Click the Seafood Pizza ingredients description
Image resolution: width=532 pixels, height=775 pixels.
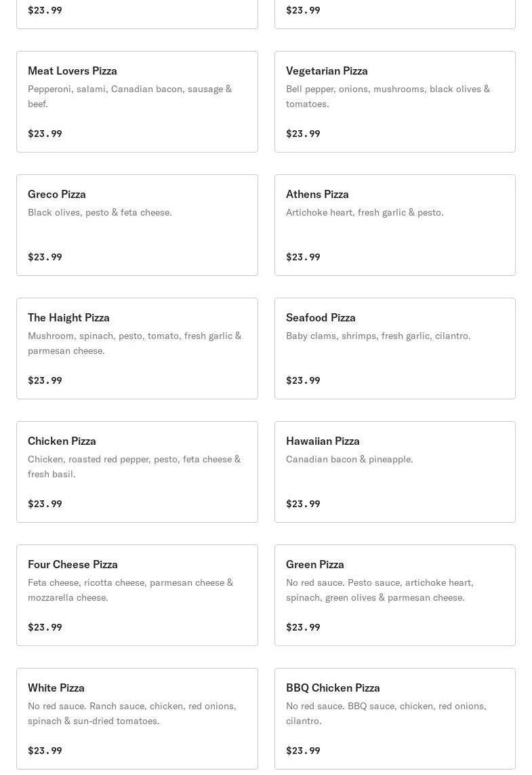(378, 336)
